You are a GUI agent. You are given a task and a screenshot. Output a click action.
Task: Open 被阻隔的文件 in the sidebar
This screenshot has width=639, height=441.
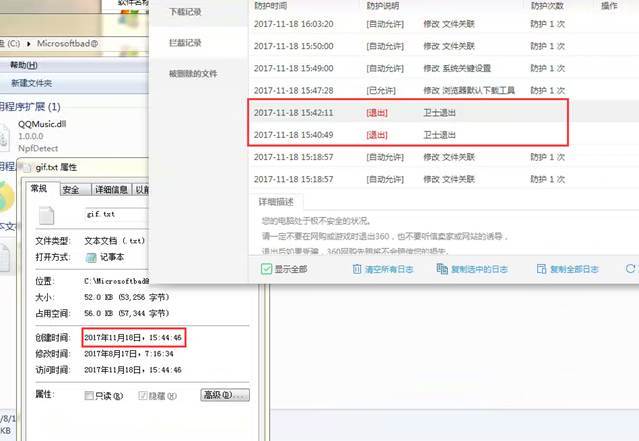(194, 74)
